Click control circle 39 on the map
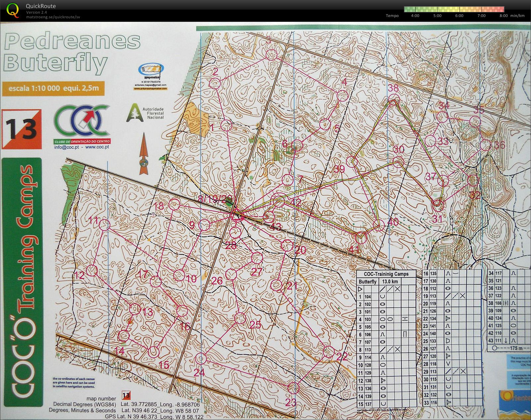531x420 pixels. tap(352, 162)
